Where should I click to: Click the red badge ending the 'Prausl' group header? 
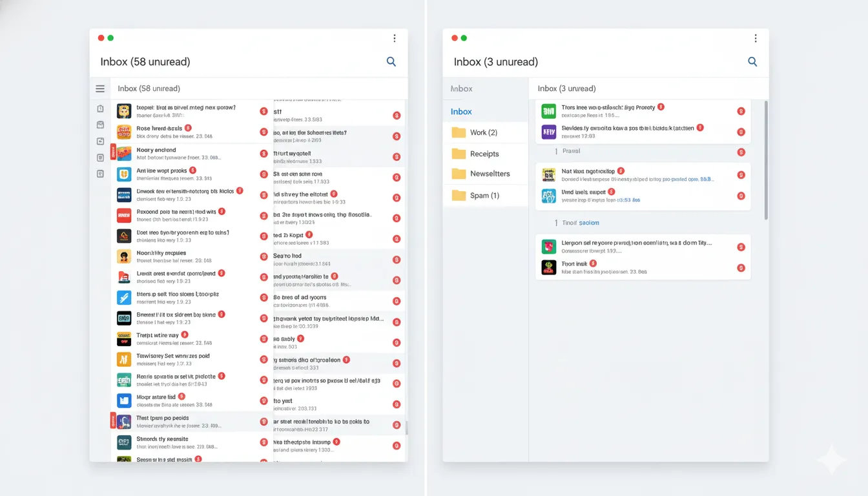pos(741,152)
